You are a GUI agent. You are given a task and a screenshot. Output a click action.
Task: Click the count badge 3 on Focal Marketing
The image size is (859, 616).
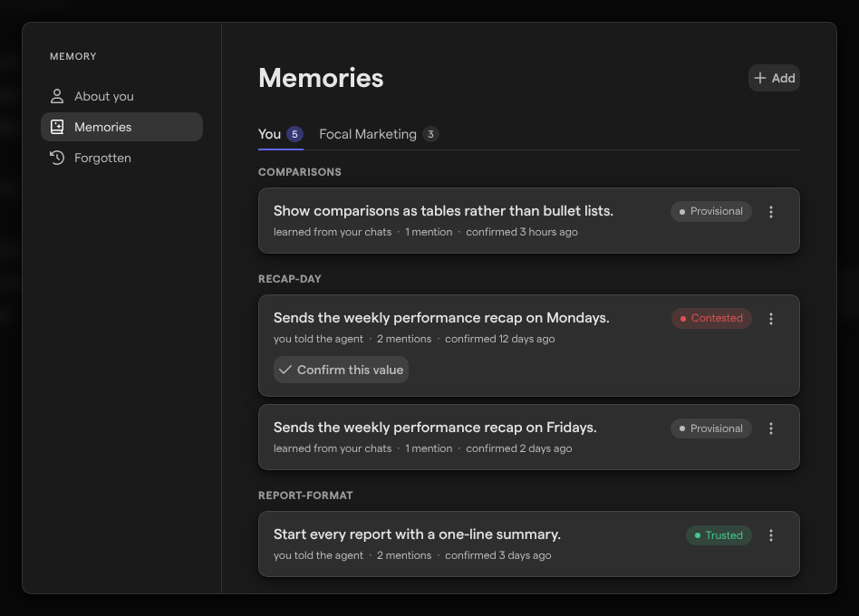(430, 134)
